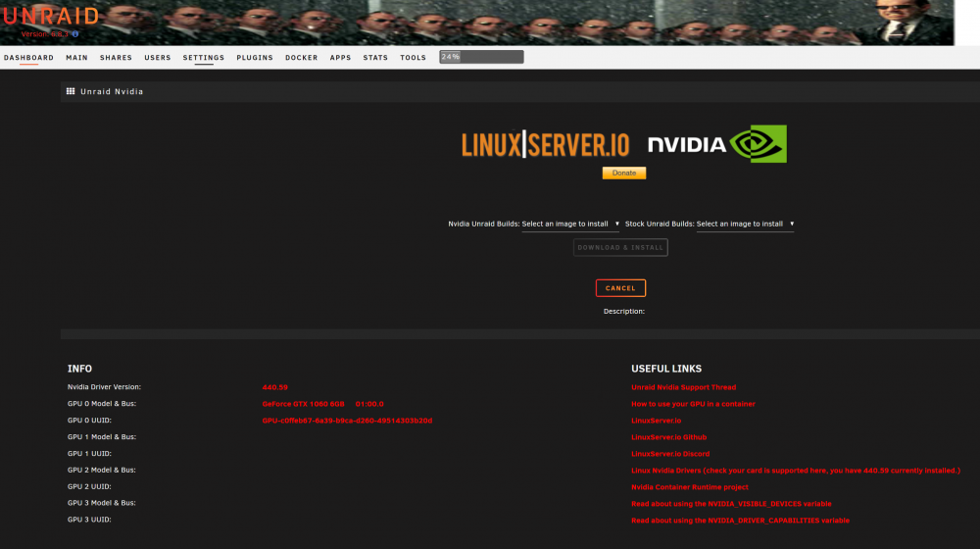The image size is (980, 549).
Task: Open Nvidia Container Runtime project link
Action: [689, 487]
